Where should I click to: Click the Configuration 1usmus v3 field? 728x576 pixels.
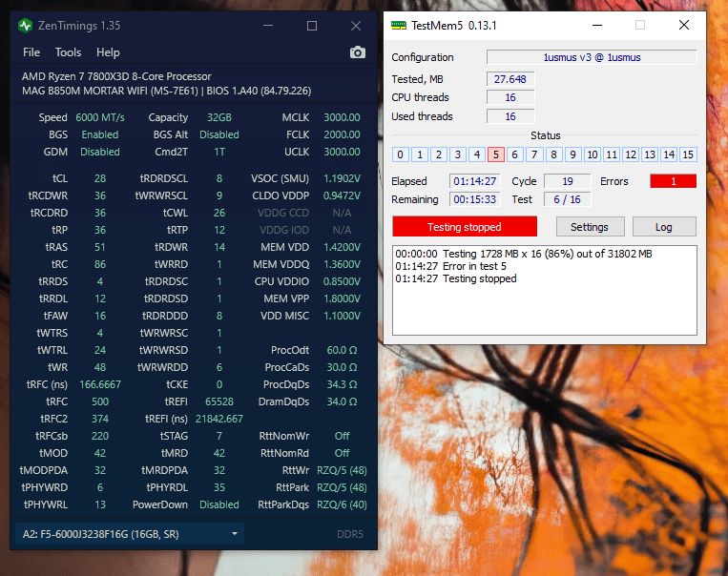[x=592, y=57]
